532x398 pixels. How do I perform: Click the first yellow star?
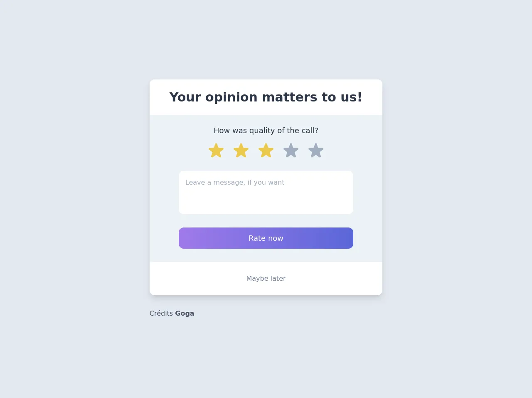tap(216, 151)
